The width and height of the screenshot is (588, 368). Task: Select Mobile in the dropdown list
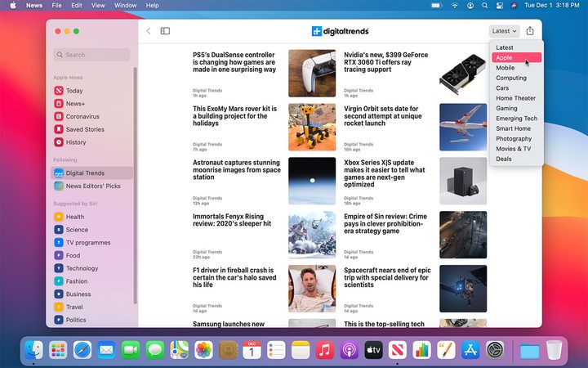point(516,68)
